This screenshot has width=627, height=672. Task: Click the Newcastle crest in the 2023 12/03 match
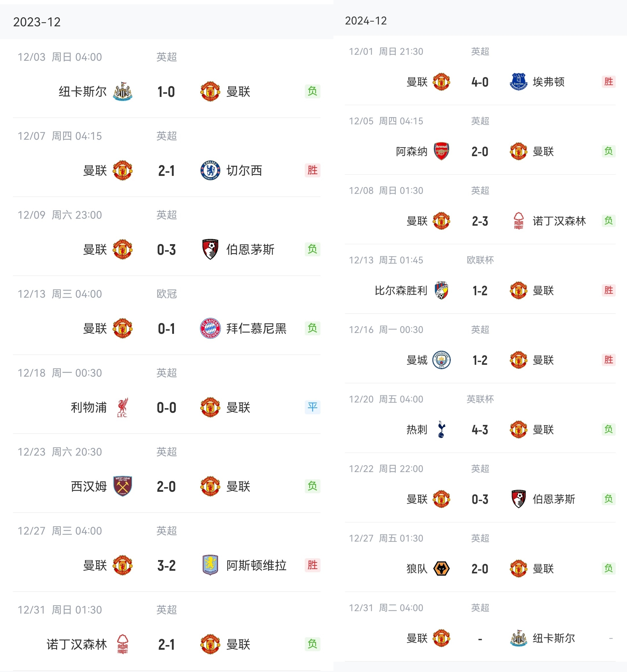122,91
